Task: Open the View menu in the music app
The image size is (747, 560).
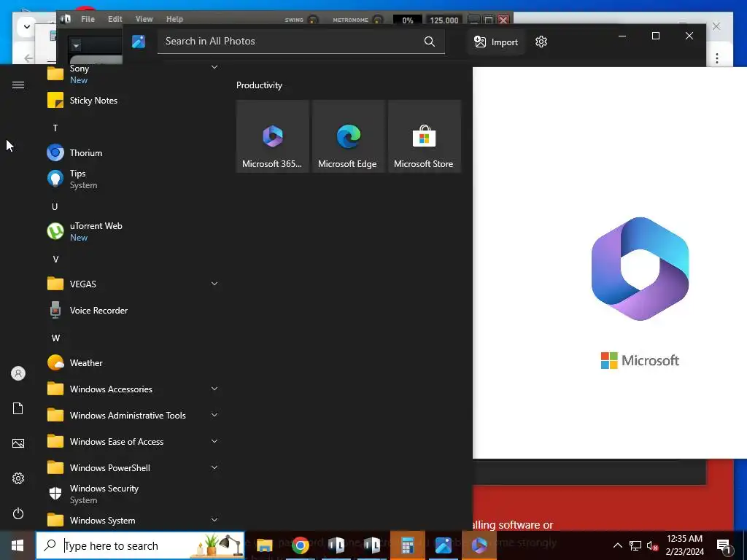Action: pyautogui.click(x=144, y=19)
